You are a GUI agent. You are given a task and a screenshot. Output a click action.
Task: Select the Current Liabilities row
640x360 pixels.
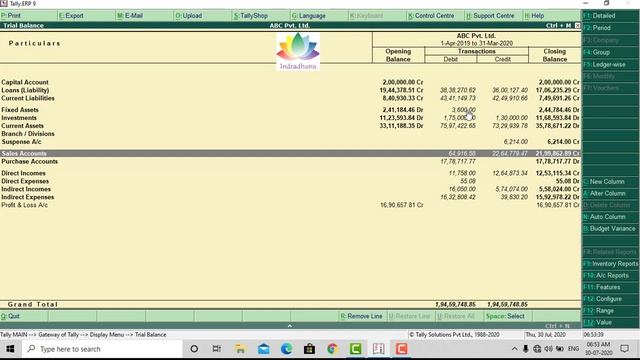[x=290, y=98]
